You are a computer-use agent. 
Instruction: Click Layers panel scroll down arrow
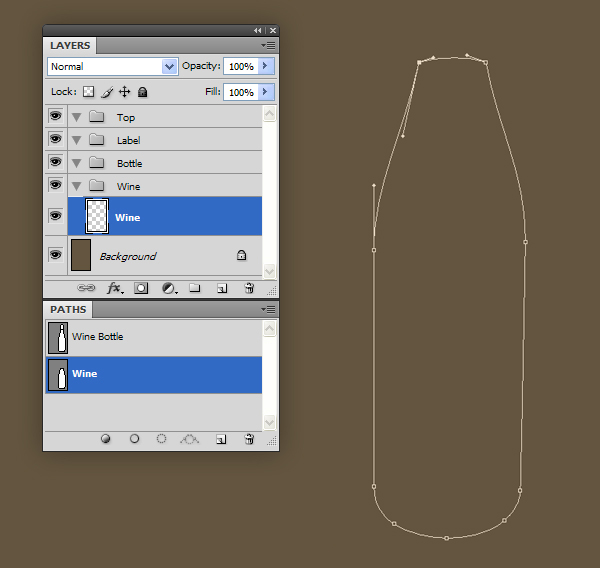click(x=269, y=271)
